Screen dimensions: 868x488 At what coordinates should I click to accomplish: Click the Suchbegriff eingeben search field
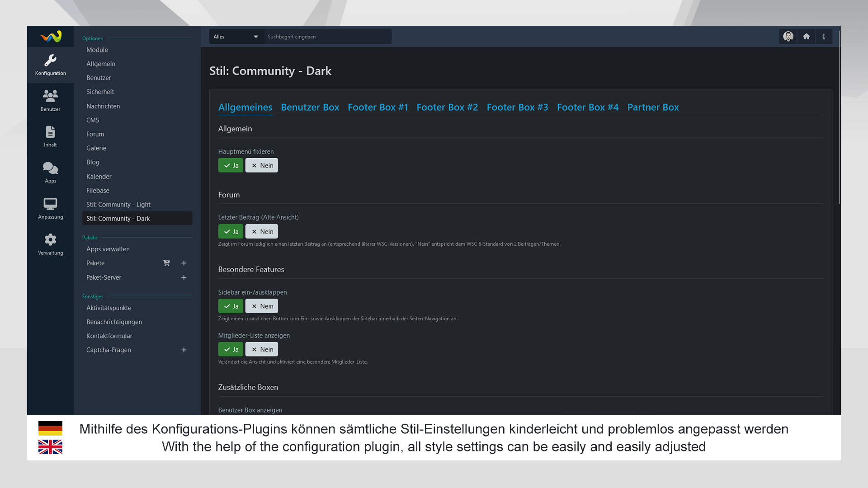327,37
